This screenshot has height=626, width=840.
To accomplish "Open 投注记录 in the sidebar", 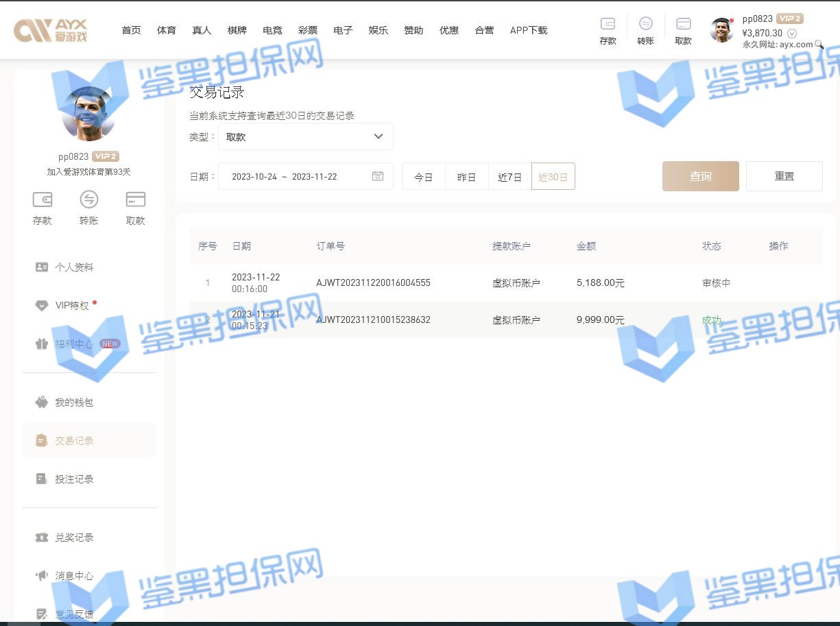I will point(74,479).
